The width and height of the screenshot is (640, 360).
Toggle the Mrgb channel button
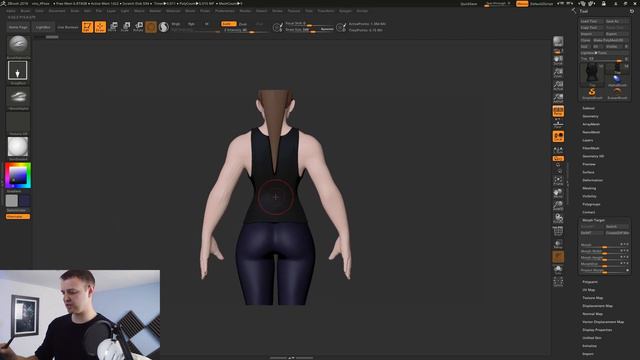click(176, 24)
